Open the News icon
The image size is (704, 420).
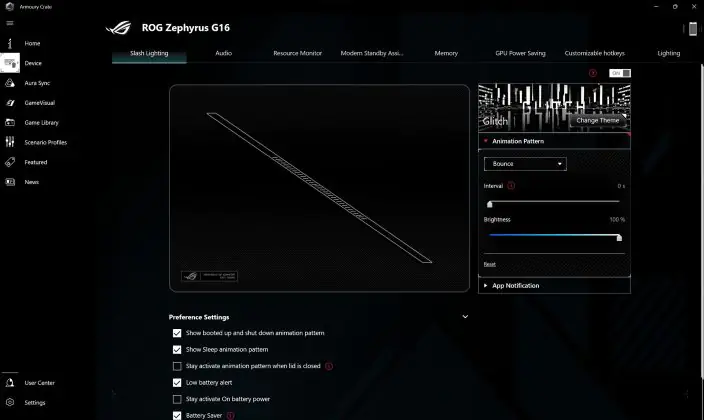(x=10, y=182)
